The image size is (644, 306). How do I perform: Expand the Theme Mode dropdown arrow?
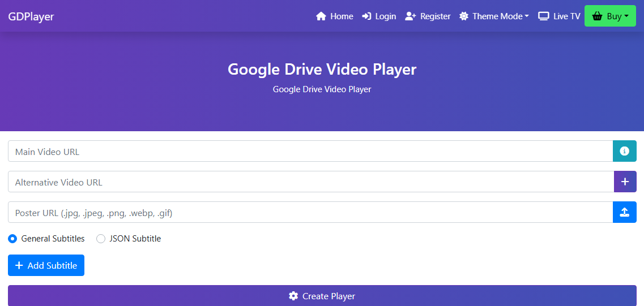(x=527, y=16)
